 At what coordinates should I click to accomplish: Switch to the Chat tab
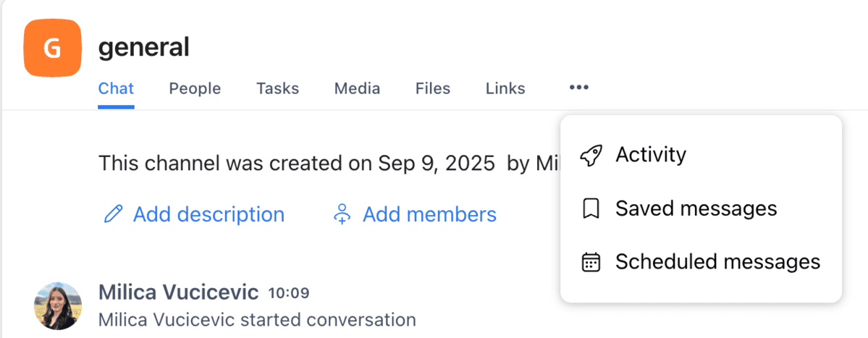[116, 88]
